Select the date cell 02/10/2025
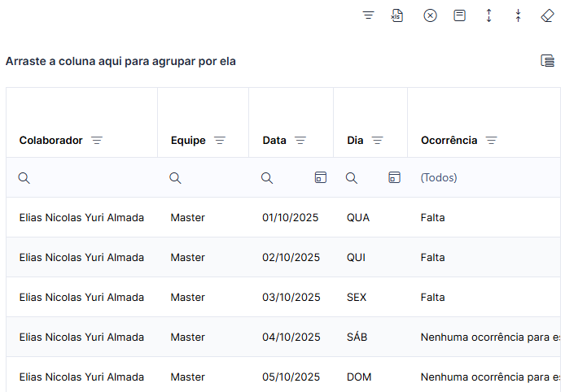 click(291, 257)
